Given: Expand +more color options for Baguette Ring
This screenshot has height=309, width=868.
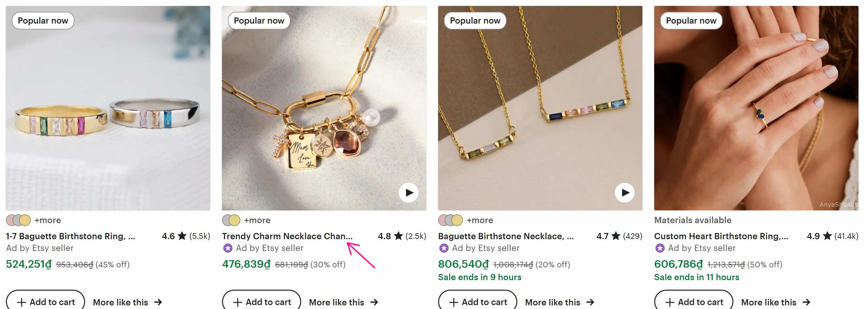Looking at the screenshot, I should click(48, 220).
